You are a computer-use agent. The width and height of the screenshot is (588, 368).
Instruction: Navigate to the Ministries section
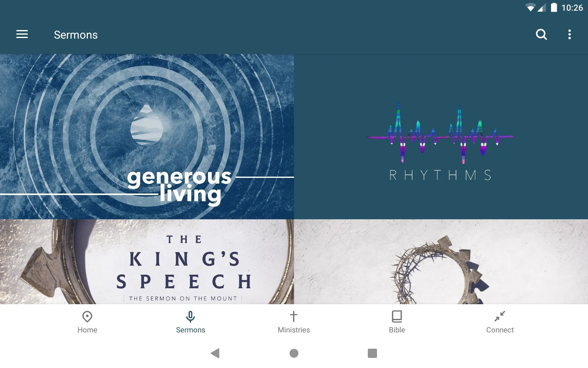coord(294,322)
